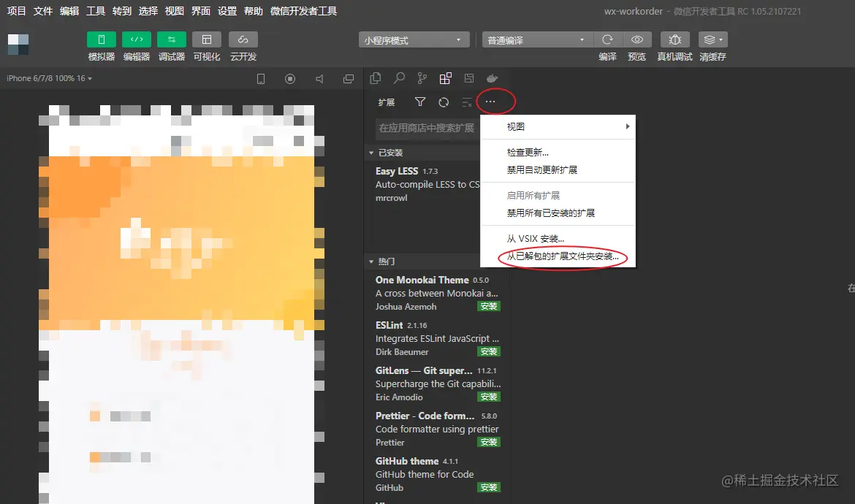Open the 编辑 menu
The width and height of the screenshot is (855, 504).
point(69,11)
